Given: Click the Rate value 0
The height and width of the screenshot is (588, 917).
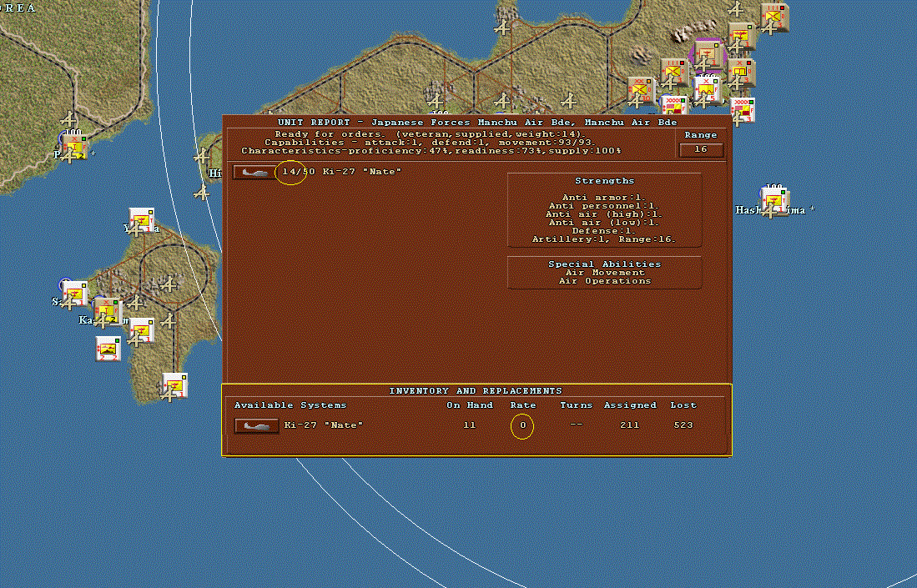Looking at the screenshot, I should [523, 425].
